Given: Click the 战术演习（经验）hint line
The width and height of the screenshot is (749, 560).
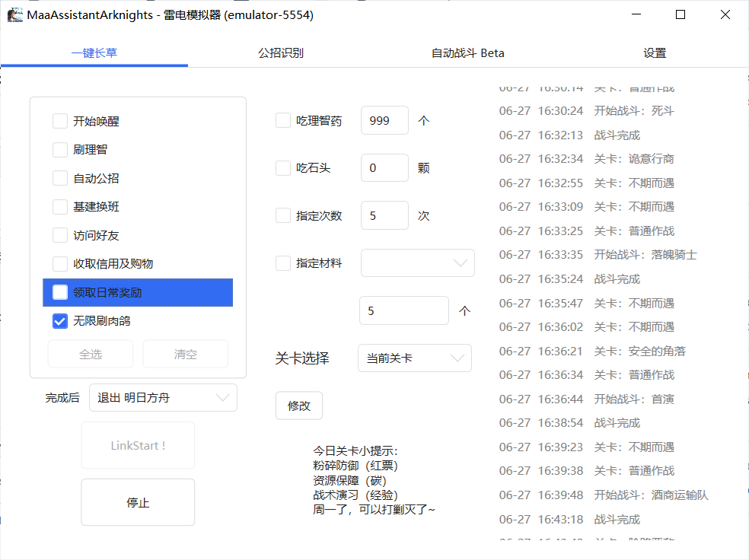Looking at the screenshot, I should pyautogui.click(x=355, y=495).
